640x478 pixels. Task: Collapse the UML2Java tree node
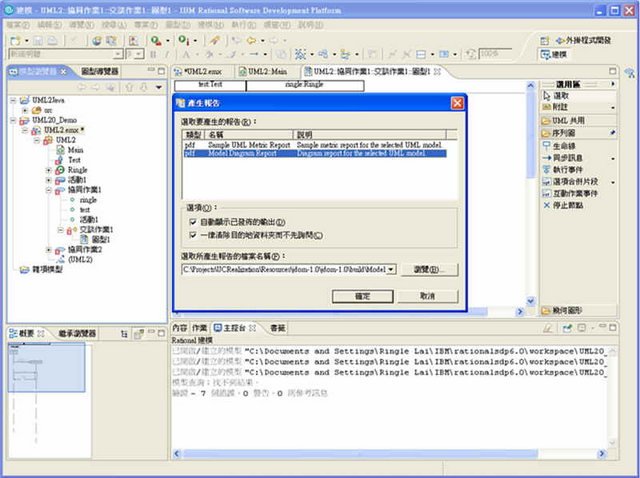click(x=13, y=100)
